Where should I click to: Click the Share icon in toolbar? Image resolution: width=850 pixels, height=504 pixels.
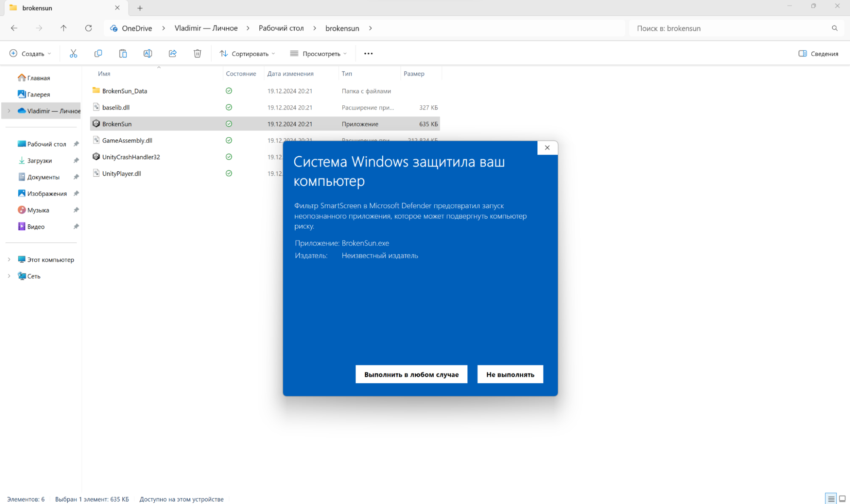point(173,54)
